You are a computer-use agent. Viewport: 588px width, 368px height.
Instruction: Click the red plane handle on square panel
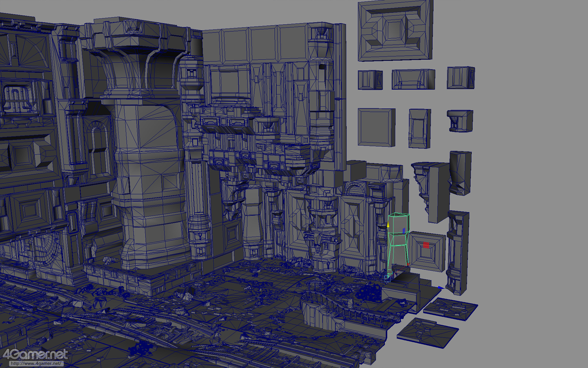tap(425, 245)
